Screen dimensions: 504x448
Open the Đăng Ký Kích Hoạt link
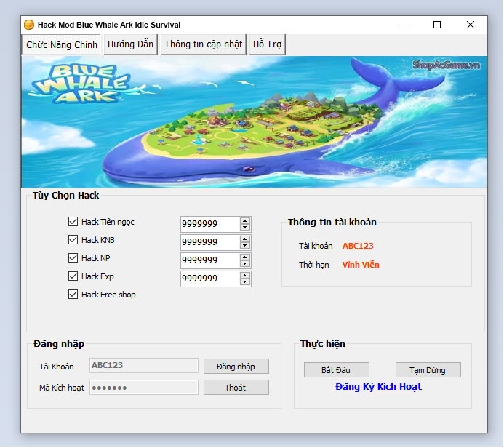pyautogui.click(x=378, y=387)
